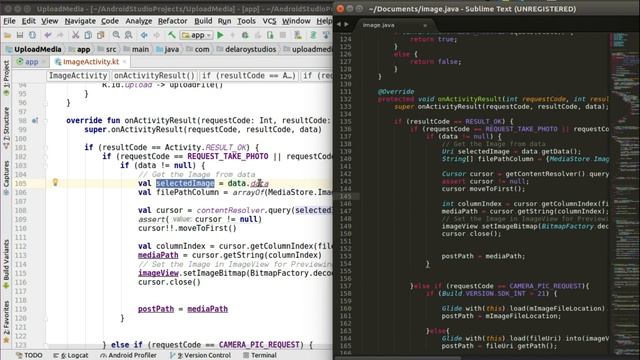The image size is (640, 360).
Task: Open the Navigate menu
Action: tap(80, 21)
